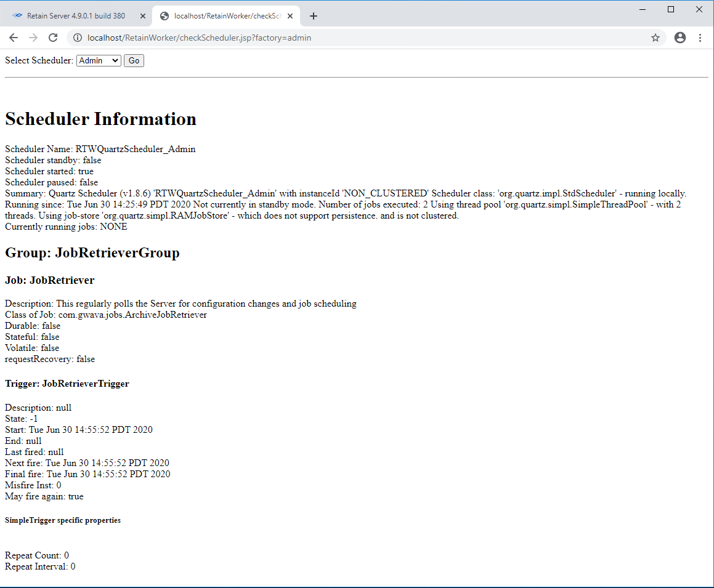Reload the checkScheduler page

(x=53, y=38)
